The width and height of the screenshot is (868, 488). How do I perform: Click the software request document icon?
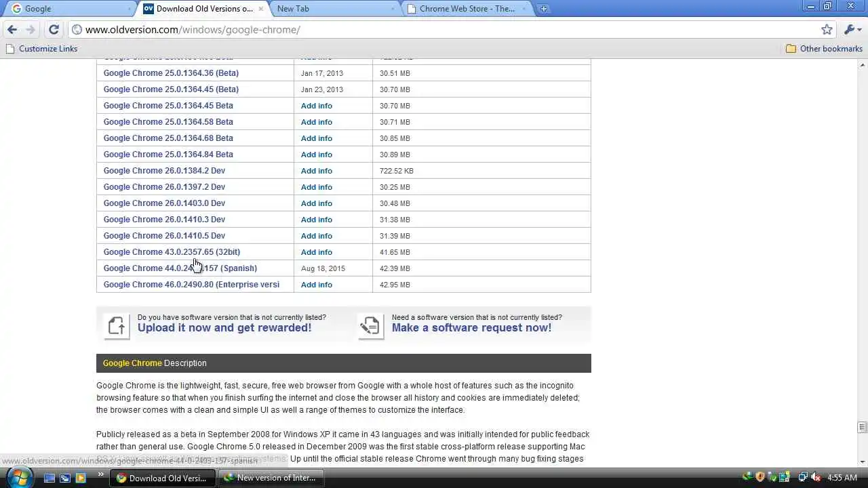point(370,326)
